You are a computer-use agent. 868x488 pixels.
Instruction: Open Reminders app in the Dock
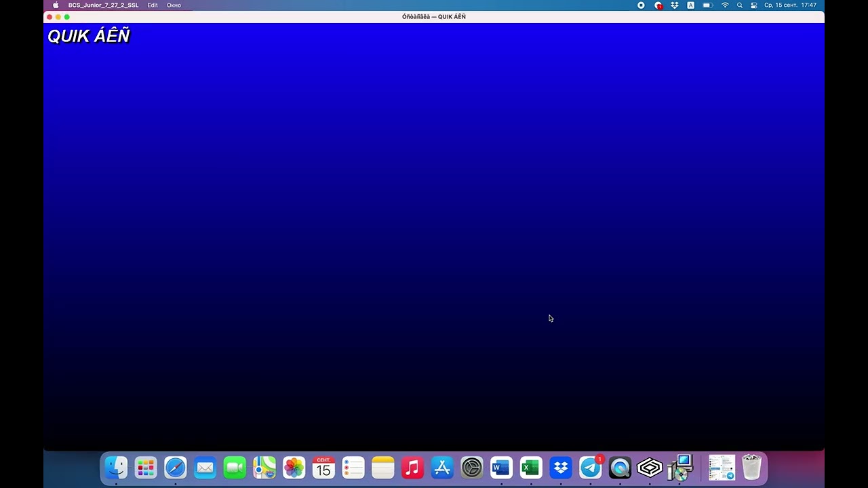(353, 468)
